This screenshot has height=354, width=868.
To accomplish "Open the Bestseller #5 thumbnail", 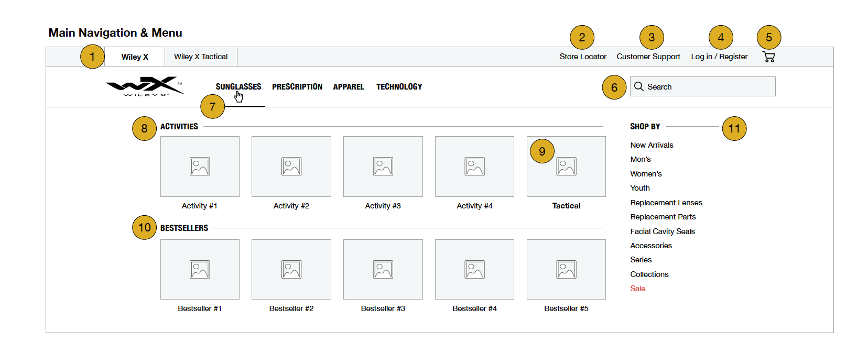I will (x=566, y=269).
